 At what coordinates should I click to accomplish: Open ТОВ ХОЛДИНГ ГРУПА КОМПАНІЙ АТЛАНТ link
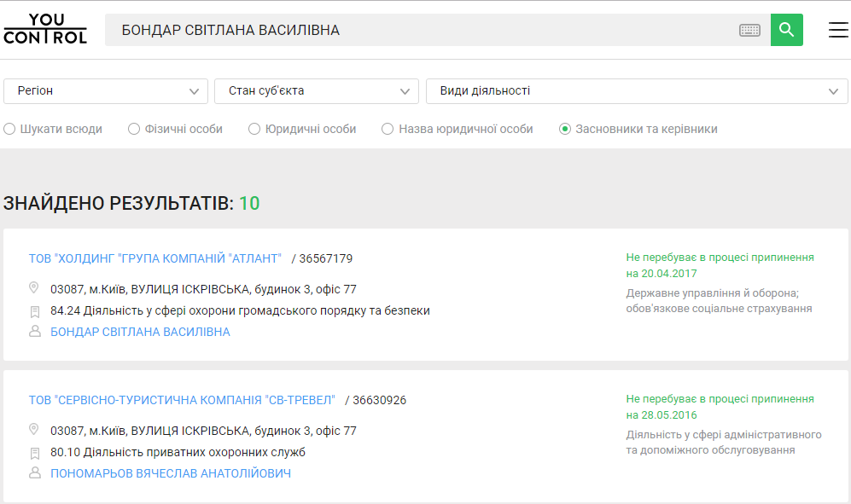pyautogui.click(x=154, y=258)
